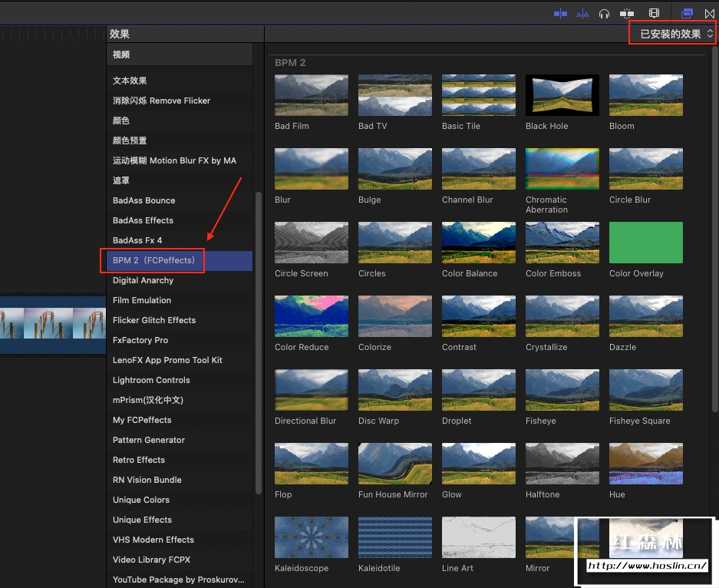Toggle audio skimming waveform icon
This screenshot has width=719, height=588.
(x=582, y=13)
